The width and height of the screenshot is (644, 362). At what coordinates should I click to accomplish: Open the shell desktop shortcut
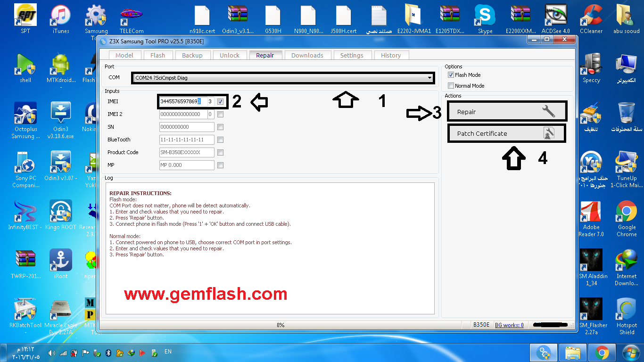tap(25, 68)
